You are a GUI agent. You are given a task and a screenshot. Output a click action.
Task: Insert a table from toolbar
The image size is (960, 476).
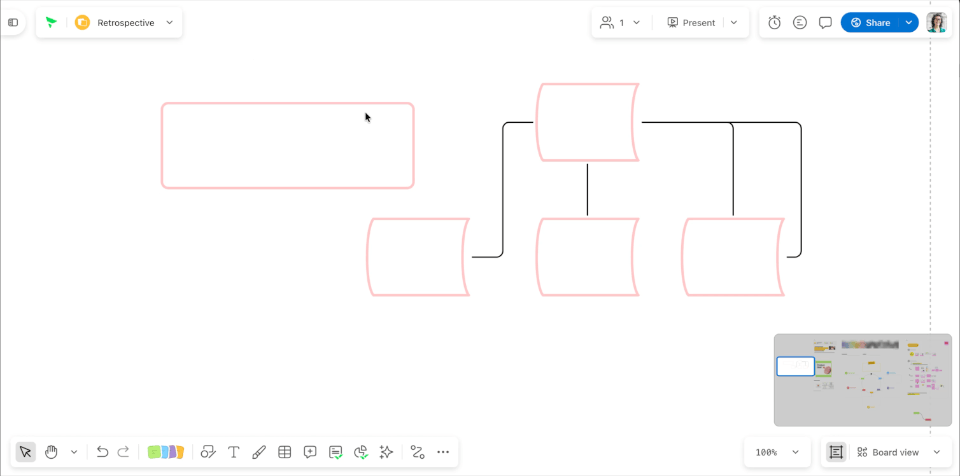pos(284,452)
